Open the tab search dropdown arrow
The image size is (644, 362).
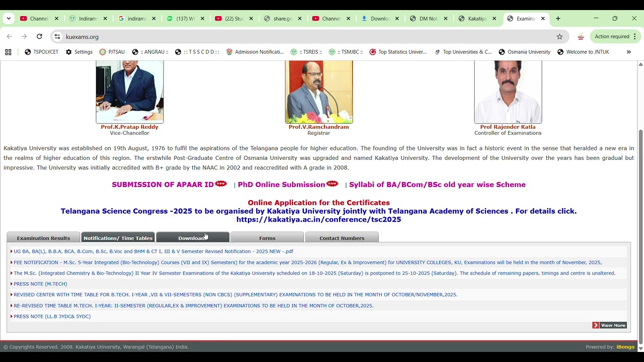pos(9,19)
